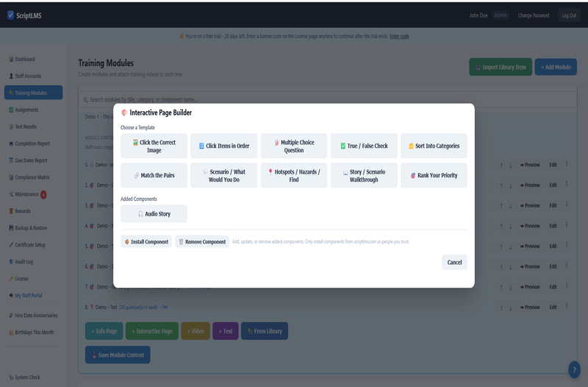Click the ScriptLMS logo icon
The image size is (588, 387).
[x=10, y=15]
